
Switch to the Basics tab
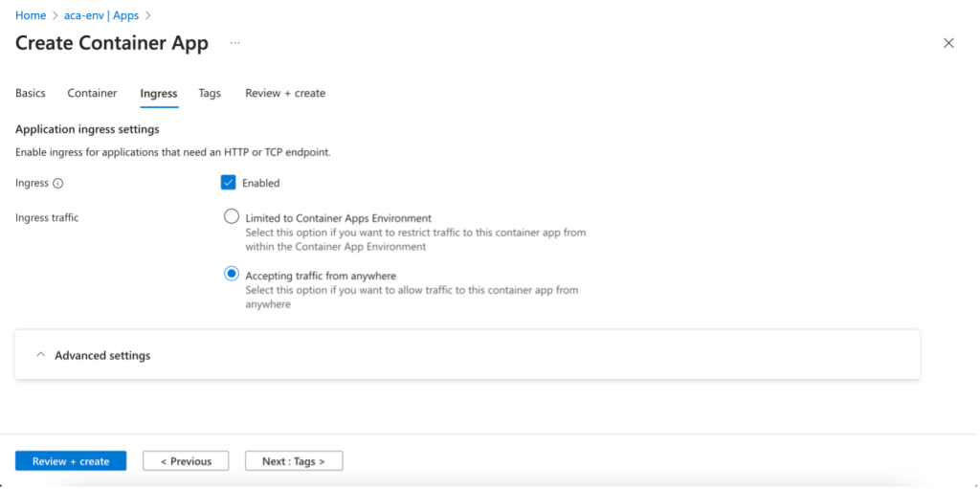pos(31,93)
